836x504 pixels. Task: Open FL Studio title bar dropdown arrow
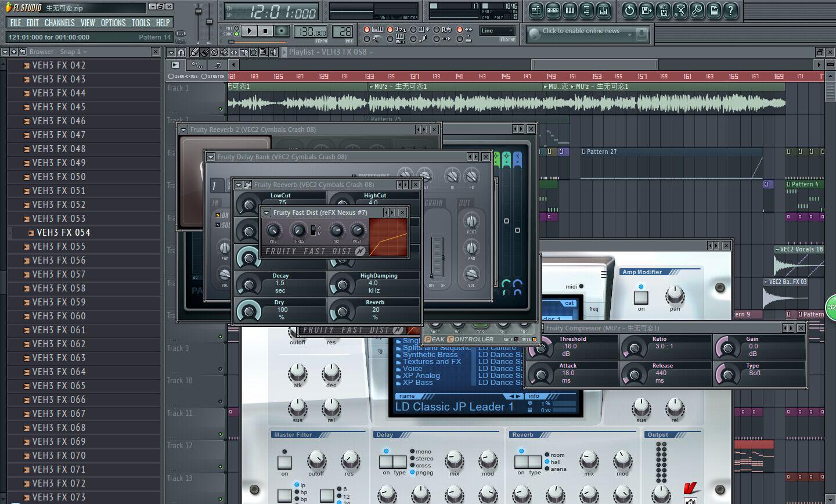click(x=152, y=6)
